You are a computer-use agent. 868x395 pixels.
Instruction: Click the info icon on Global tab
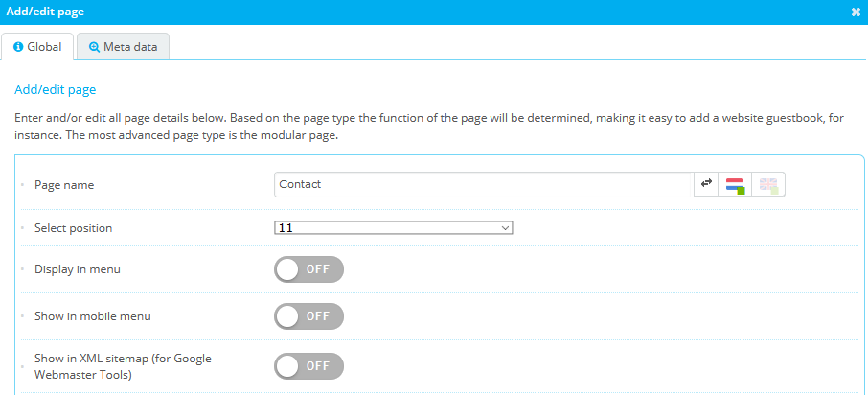[x=18, y=46]
